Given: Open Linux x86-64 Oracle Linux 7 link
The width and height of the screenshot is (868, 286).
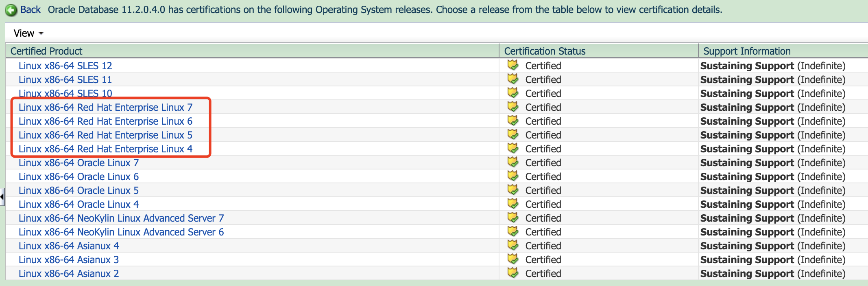Looking at the screenshot, I should point(79,163).
